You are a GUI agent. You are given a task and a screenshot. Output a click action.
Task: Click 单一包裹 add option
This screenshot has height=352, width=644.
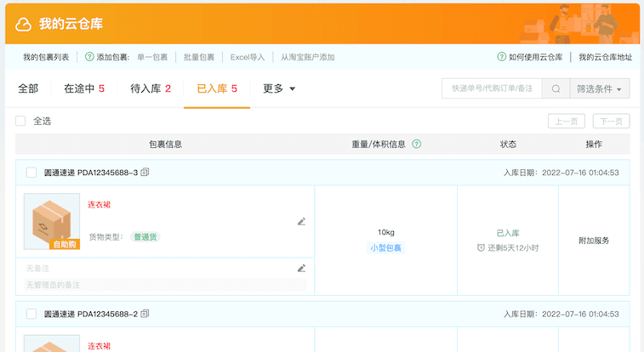[152, 57]
